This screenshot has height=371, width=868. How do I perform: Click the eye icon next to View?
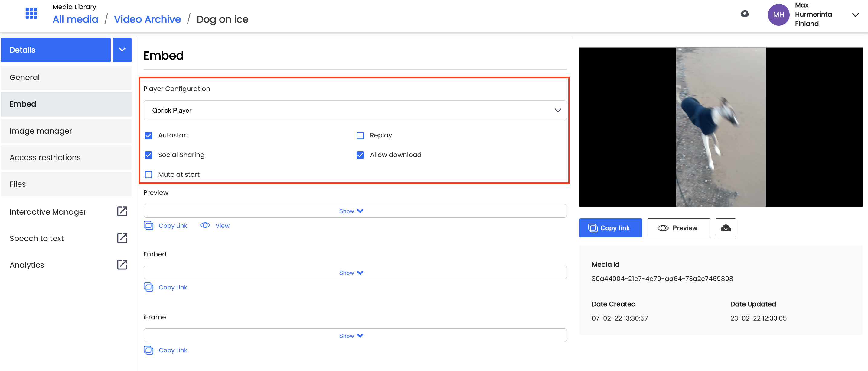pyautogui.click(x=205, y=225)
